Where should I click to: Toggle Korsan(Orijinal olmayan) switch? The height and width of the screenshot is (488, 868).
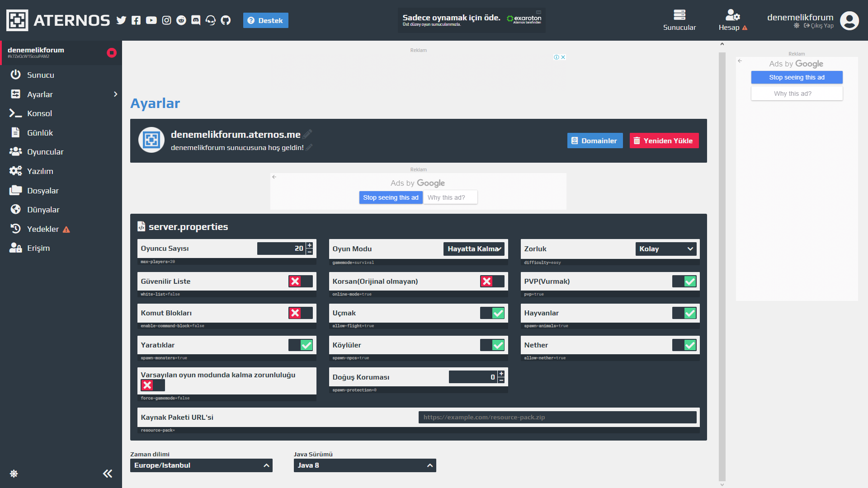pos(492,282)
